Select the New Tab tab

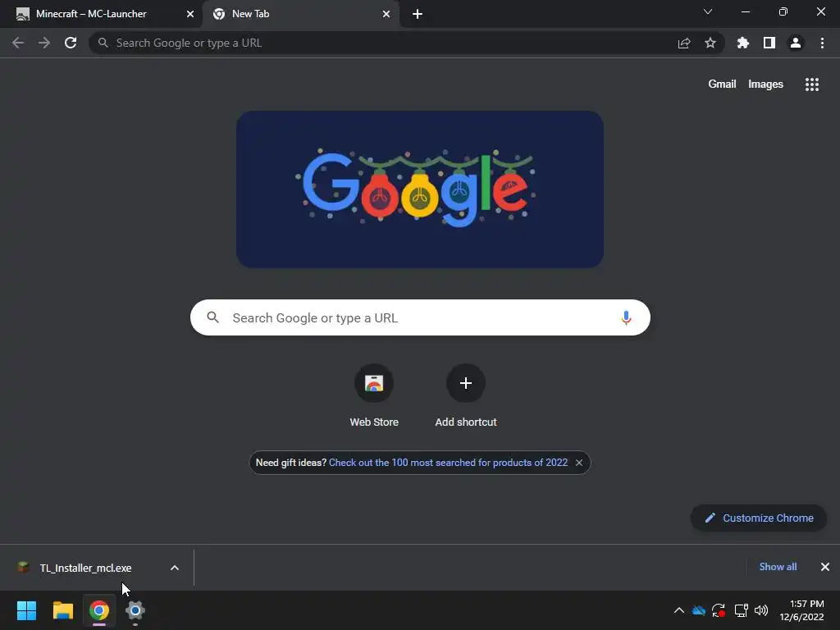[250, 14]
